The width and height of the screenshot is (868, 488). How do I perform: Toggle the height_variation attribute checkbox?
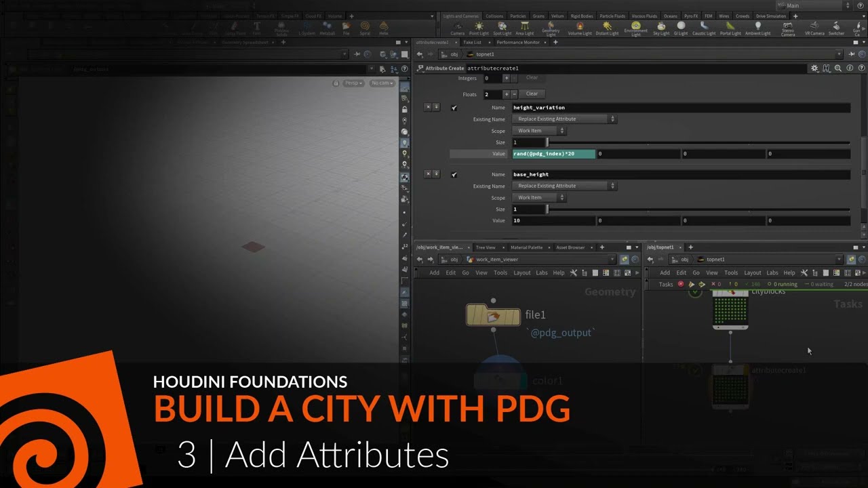pyautogui.click(x=454, y=107)
